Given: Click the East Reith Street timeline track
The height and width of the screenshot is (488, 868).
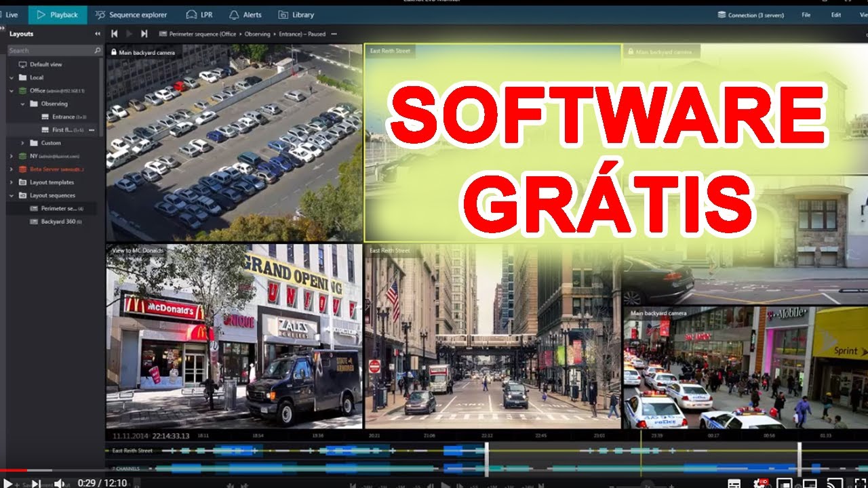Looking at the screenshot, I should (x=486, y=451).
